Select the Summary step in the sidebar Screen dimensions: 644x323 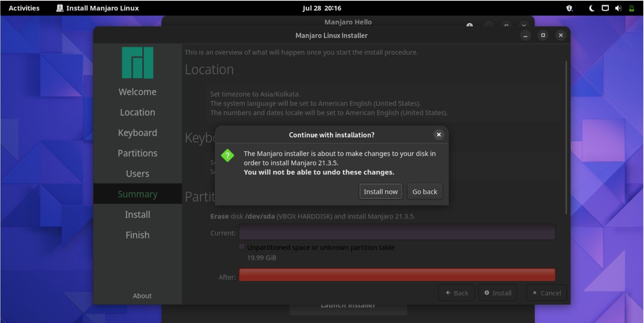click(x=137, y=194)
